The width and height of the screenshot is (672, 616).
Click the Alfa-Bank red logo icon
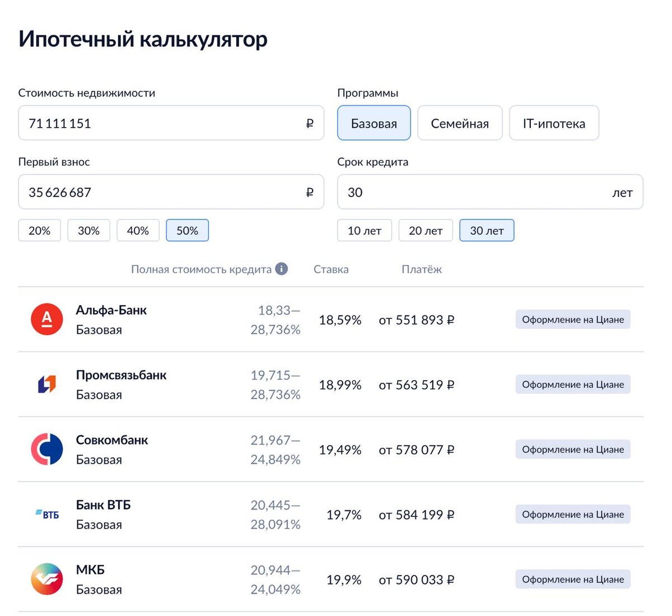pos(47,319)
